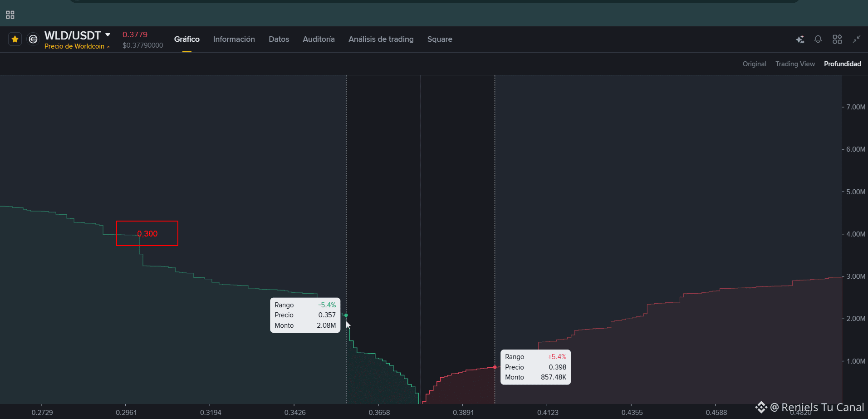Click the $0.37790000 USD price text
Image resolution: width=868 pixels, height=419 pixels.
142,45
